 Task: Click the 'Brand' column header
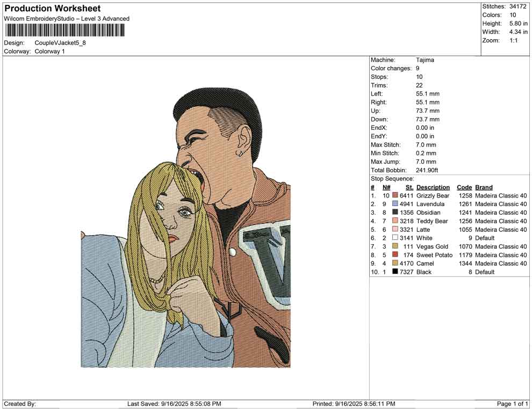pos(484,187)
